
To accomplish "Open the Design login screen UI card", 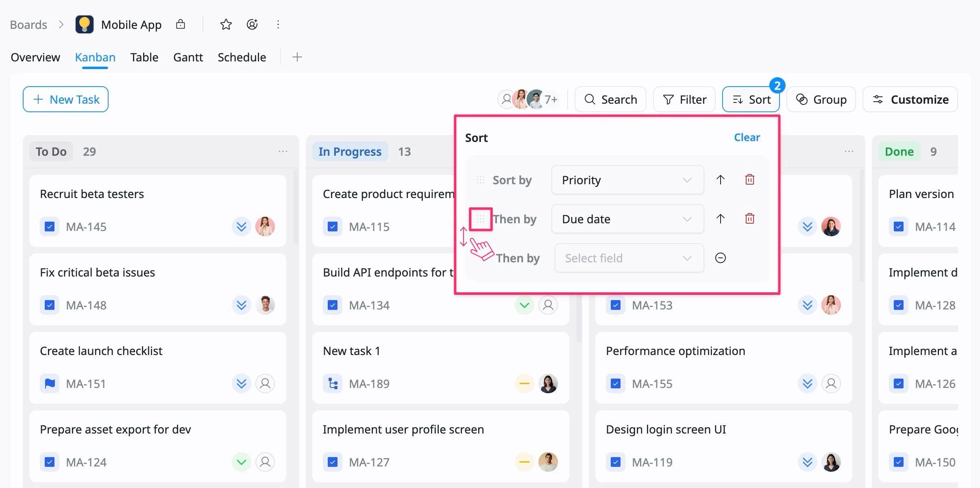I will [724, 446].
